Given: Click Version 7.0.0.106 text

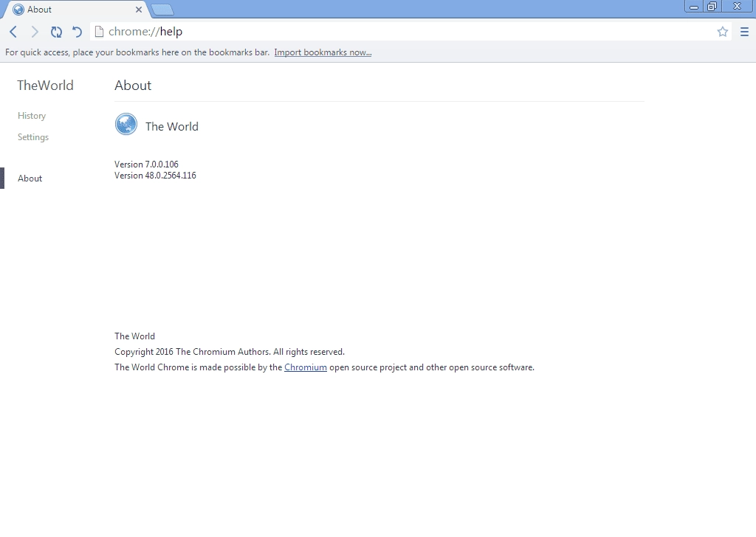Looking at the screenshot, I should (147, 164).
